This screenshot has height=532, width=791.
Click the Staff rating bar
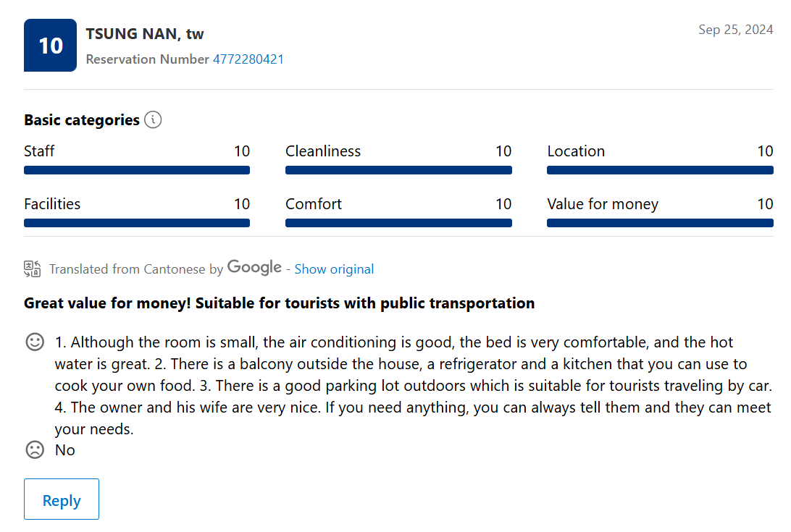[x=137, y=170]
